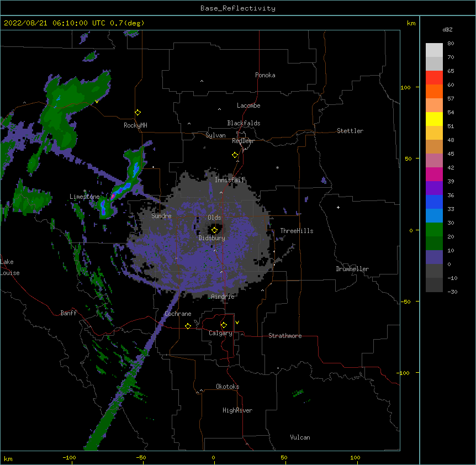This screenshot has width=476, height=465.
Task: Click the Vulcan town label
Action: click(300, 437)
